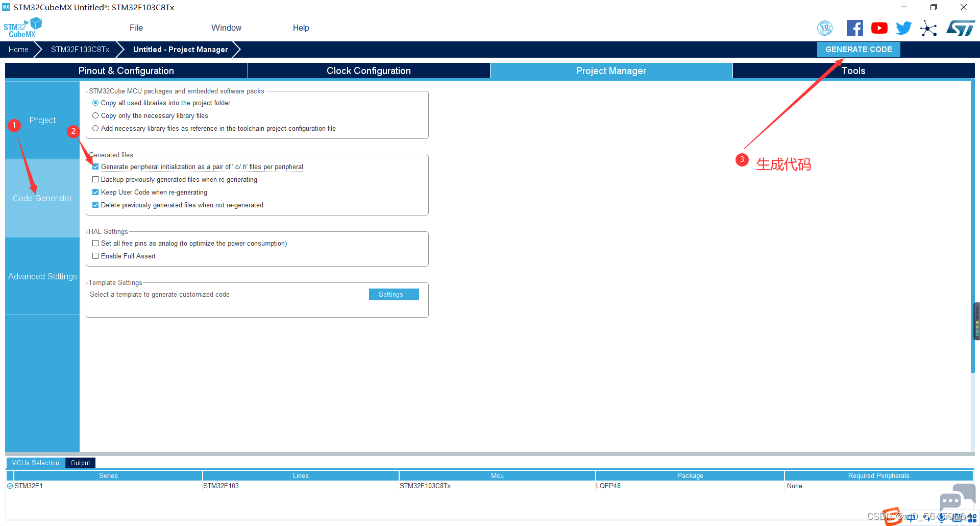This screenshot has width=980, height=526.
Task: Sort by the Package column header
Action: click(690, 476)
